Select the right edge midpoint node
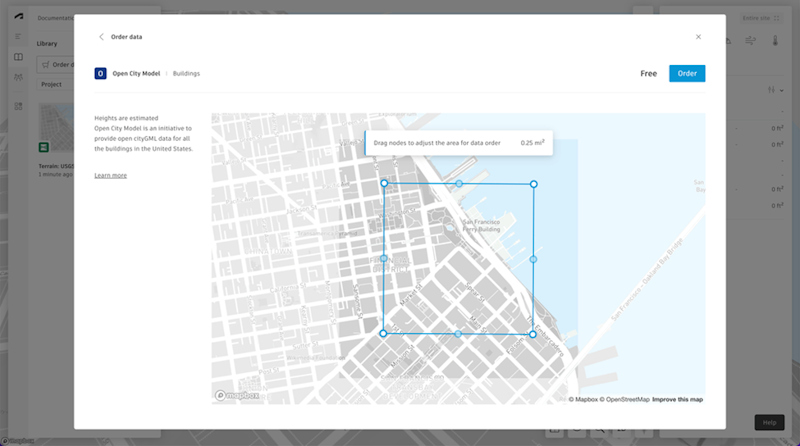 [533, 259]
